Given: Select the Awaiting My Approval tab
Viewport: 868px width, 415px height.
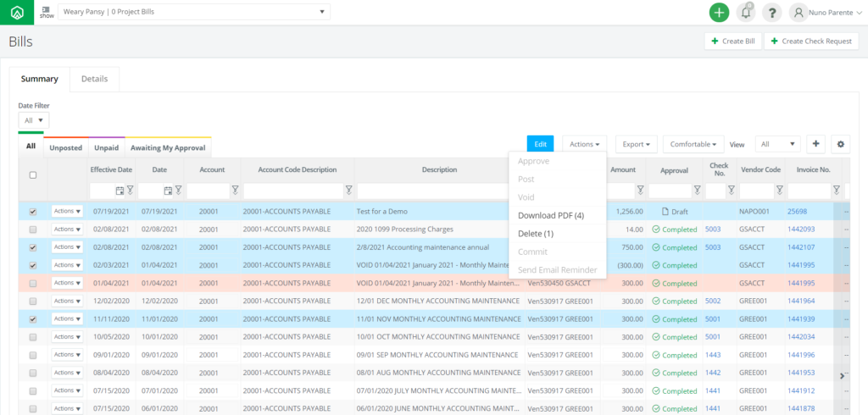Looking at the screenshot, I should click(168, 147).
